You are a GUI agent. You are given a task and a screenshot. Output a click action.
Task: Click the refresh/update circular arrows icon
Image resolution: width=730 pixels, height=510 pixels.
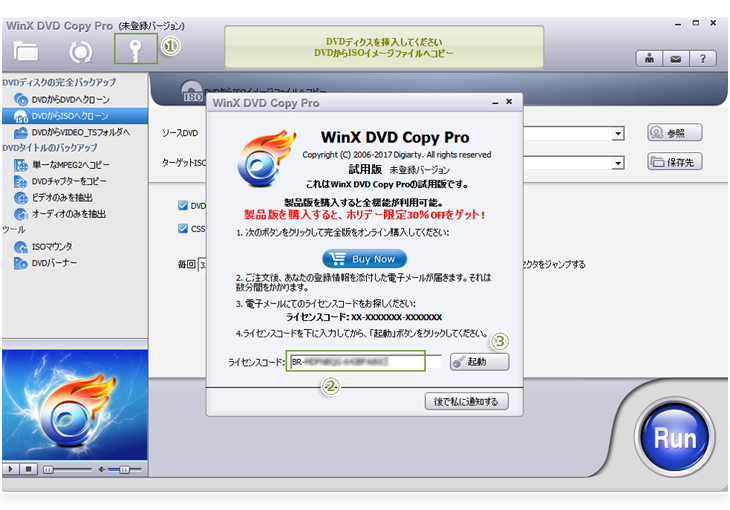pos(81,52)
